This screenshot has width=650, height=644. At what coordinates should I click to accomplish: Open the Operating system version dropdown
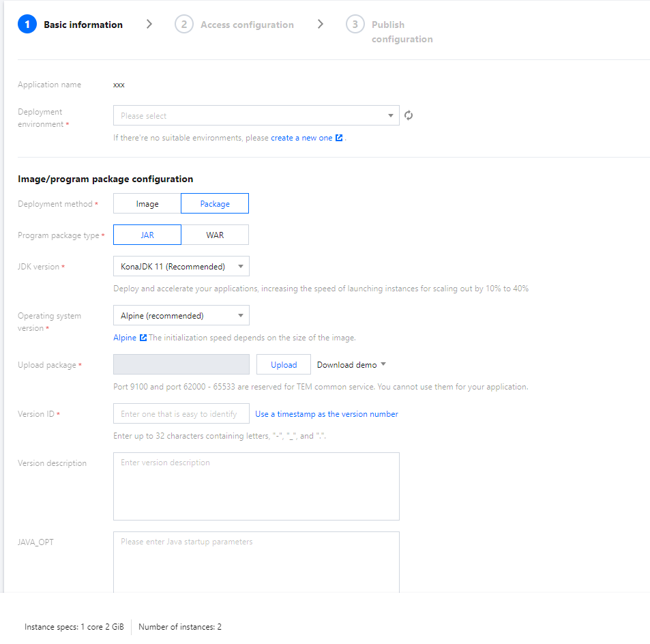[181, 316]
